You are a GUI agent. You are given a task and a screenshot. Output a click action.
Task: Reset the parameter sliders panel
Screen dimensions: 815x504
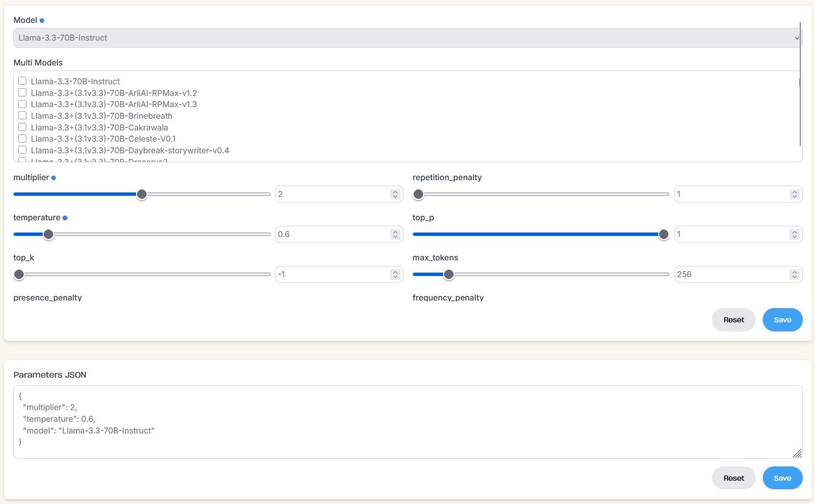734,320
